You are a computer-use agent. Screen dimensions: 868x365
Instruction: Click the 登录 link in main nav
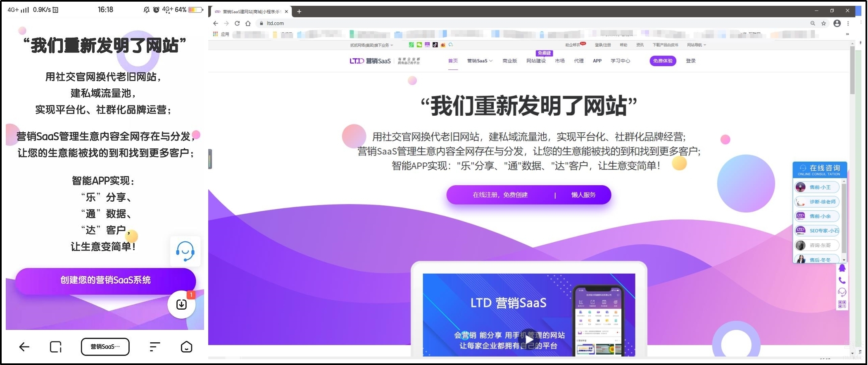(x=691, y=61)
